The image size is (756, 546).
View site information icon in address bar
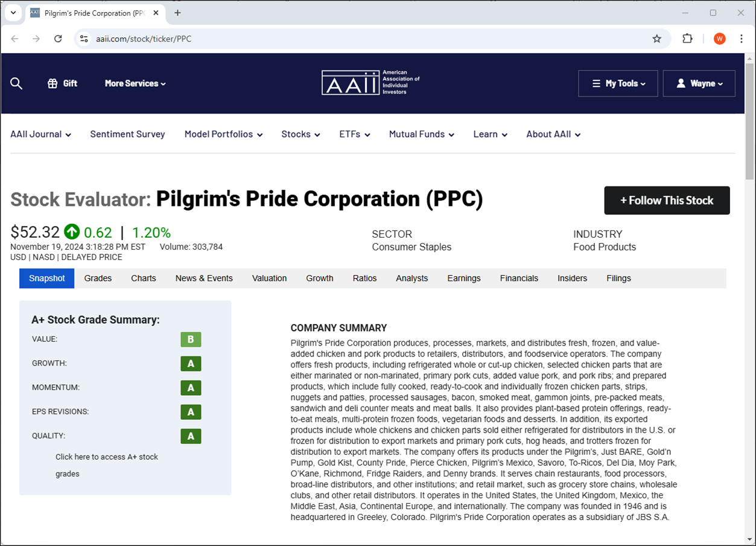coord(84,39)
